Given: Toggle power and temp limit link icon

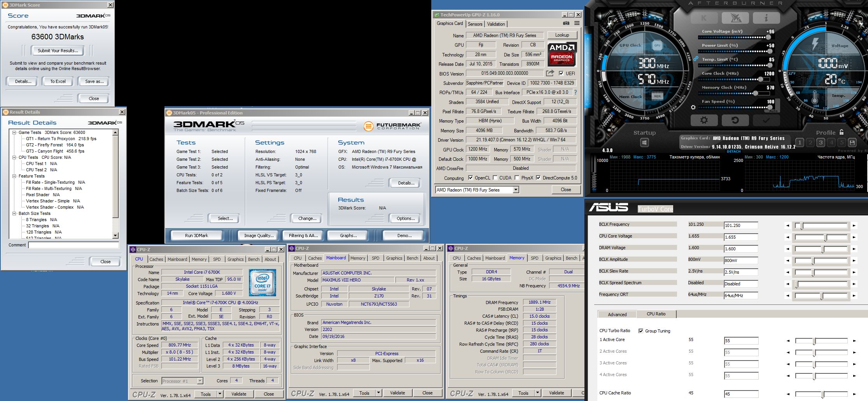Looking at the screenshot, I should (x=696, y=59).
